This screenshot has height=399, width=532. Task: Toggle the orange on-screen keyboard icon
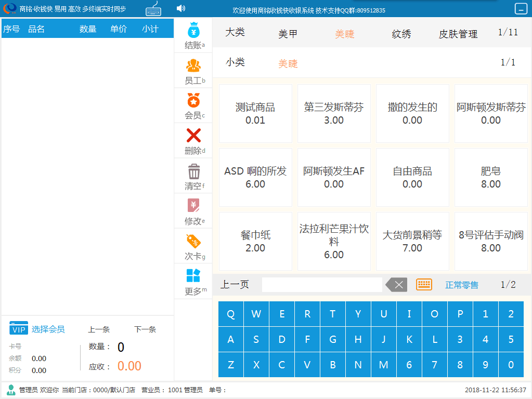pos(424,284)
